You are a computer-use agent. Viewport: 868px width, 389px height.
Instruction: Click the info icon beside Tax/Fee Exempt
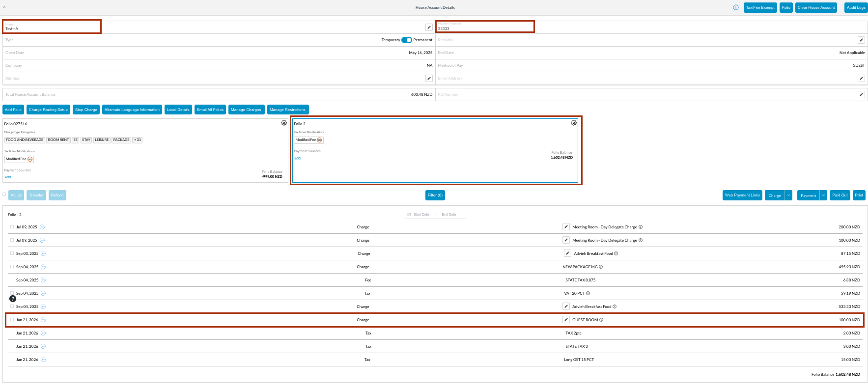(736, 7)
